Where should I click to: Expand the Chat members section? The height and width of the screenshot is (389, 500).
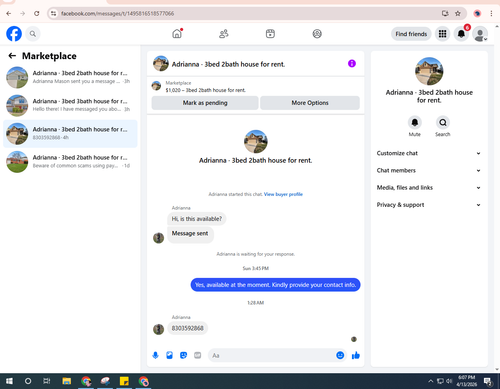429,171
